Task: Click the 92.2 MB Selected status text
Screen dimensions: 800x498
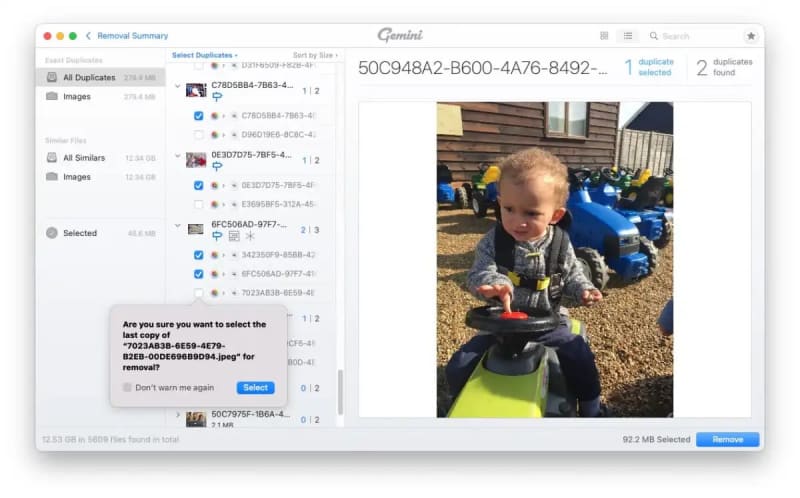Action: [x=656, y=439]
